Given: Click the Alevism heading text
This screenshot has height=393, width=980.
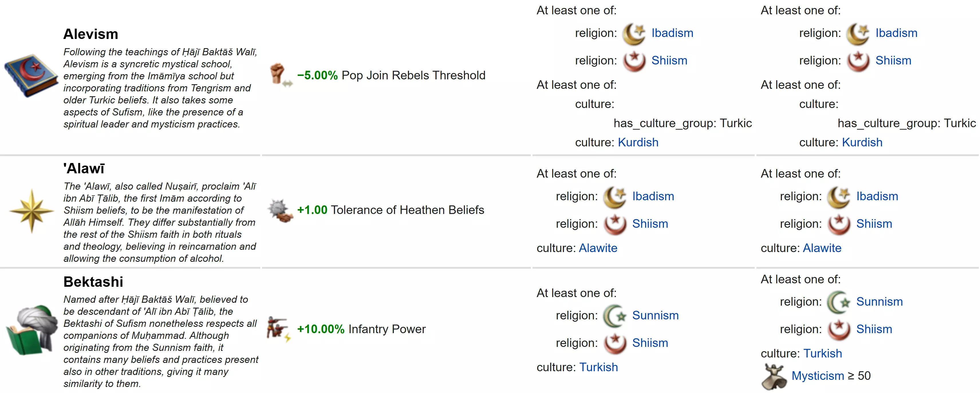Looking at the screenshot, I should click(x=90, y=34).
